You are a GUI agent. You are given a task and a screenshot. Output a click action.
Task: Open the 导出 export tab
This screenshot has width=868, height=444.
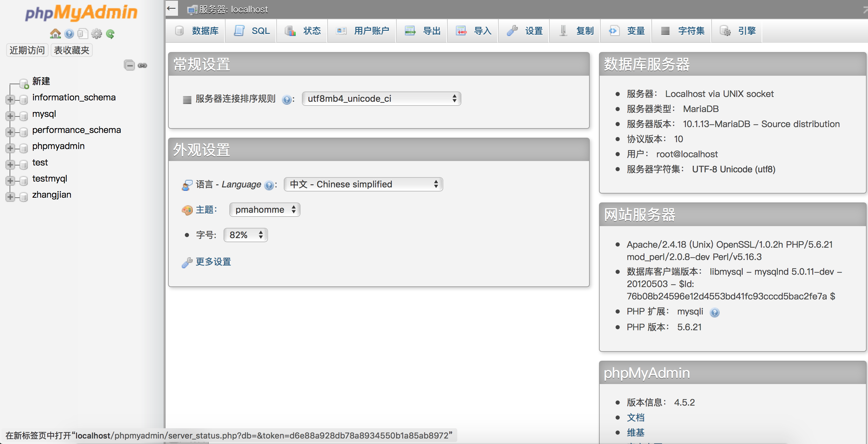coord(422,31)
